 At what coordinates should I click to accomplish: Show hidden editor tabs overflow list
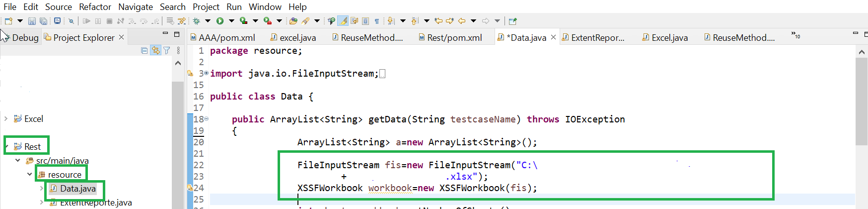(x=796, y=35)
